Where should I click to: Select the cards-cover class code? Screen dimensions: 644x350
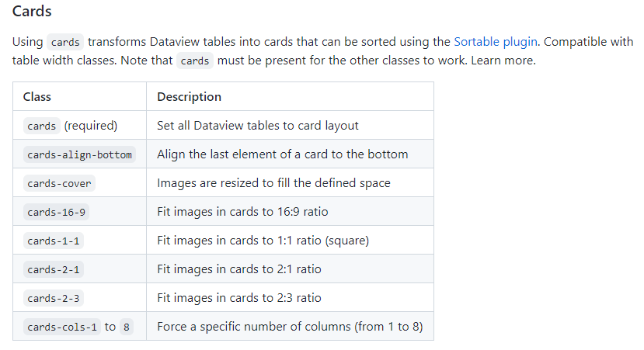59,184
